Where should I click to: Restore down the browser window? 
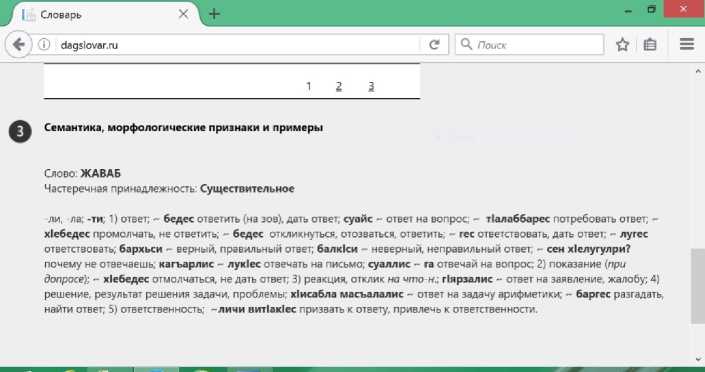coord(651,9)
